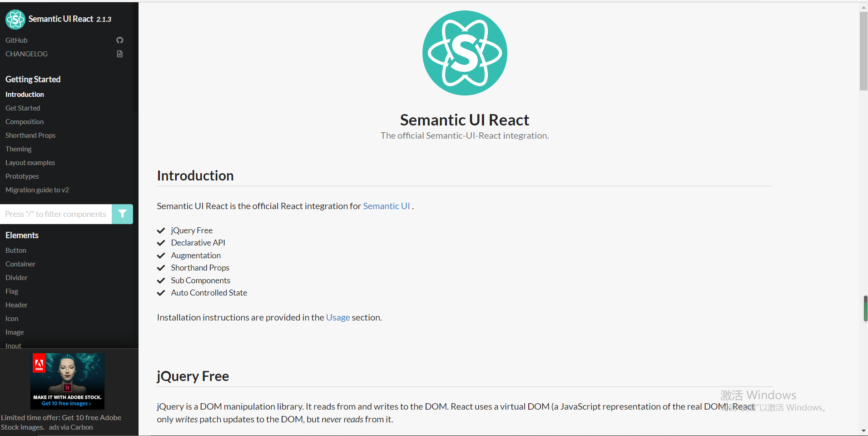Select Get Started in the sidebar

point(22,108)
